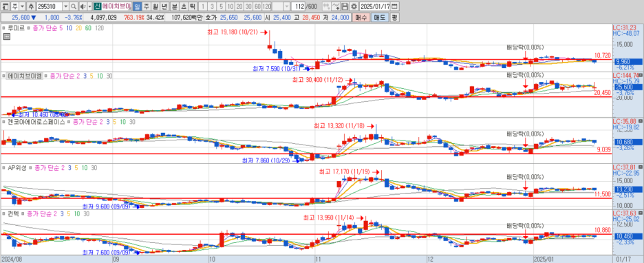Toggle the 1 interval button
Screen dimensions: 644x263
pos(203,7)
